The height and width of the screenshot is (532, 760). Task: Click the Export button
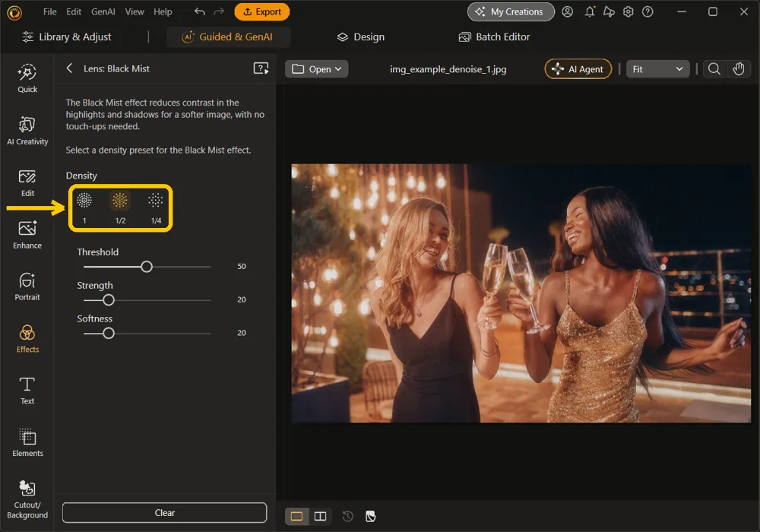(261, 11)
